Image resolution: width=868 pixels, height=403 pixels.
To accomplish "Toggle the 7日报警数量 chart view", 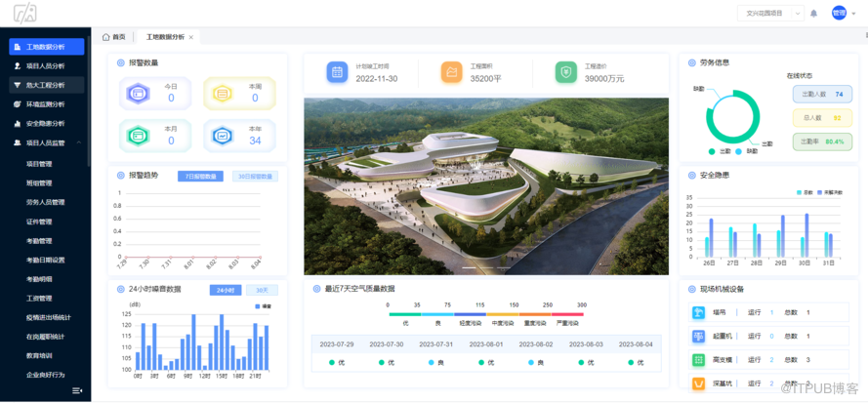I will (x=202, y=177).
